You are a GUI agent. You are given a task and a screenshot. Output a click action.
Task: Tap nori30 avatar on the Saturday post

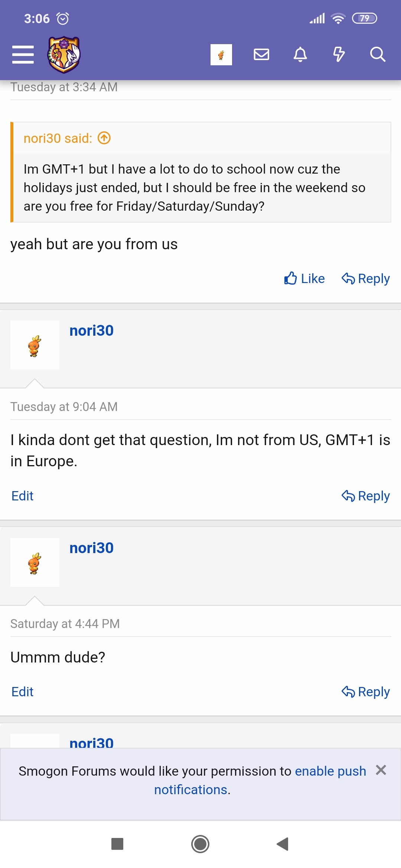click(35, 562)
